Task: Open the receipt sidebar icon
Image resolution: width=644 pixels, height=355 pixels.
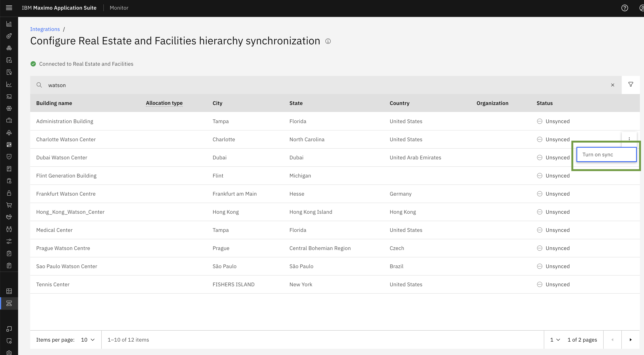Action: click(9, 169)
